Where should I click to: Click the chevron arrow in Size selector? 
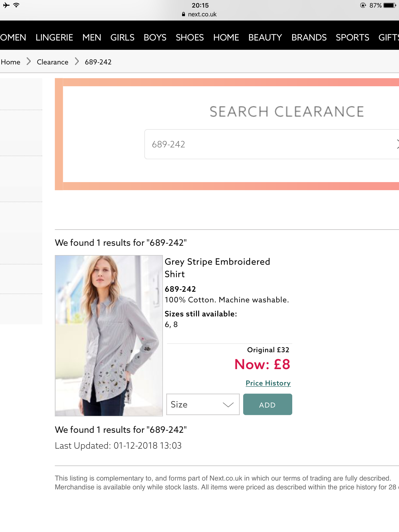point(228,405)
